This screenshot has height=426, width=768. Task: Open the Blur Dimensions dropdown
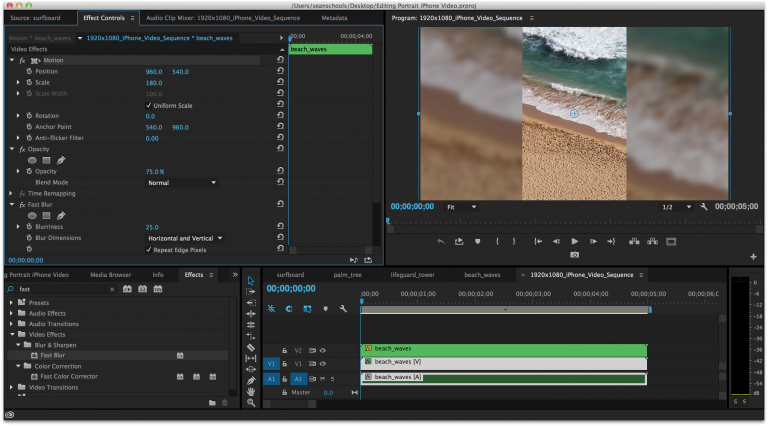pyautogui.click(x=185, y=238)
